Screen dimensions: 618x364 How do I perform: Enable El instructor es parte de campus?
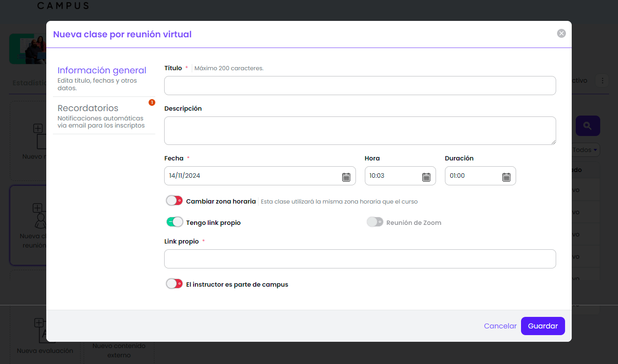point(174,284)
